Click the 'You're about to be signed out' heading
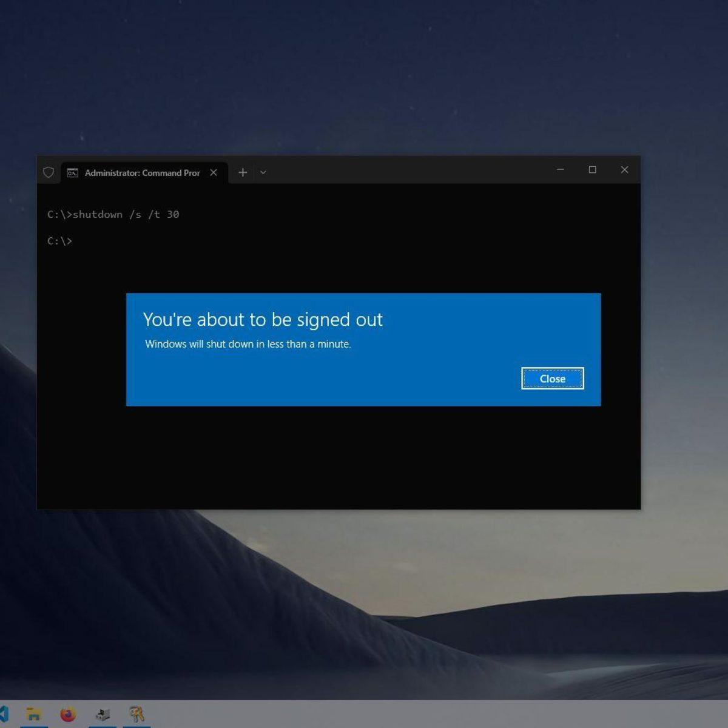 pos(263,319)
